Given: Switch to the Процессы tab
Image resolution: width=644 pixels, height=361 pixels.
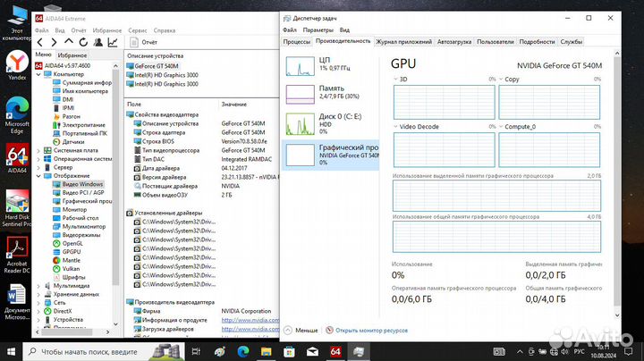Looking at the screenshot, I should click(x=297, y=42).
